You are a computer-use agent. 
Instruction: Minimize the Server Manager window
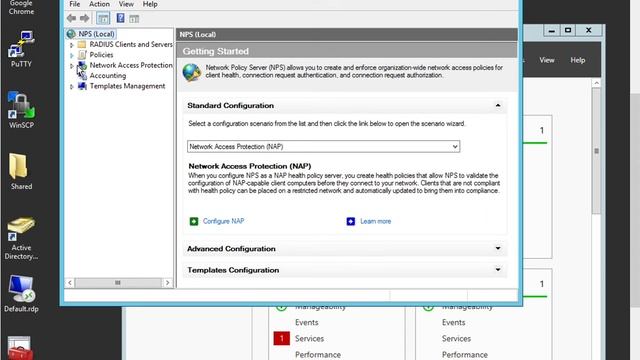pos(551,31)
